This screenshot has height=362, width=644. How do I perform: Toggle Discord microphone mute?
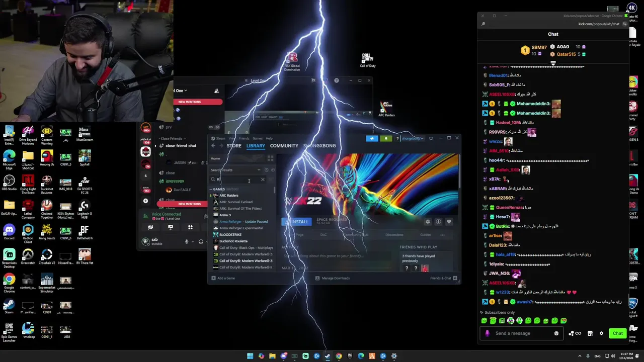point(186,242)
